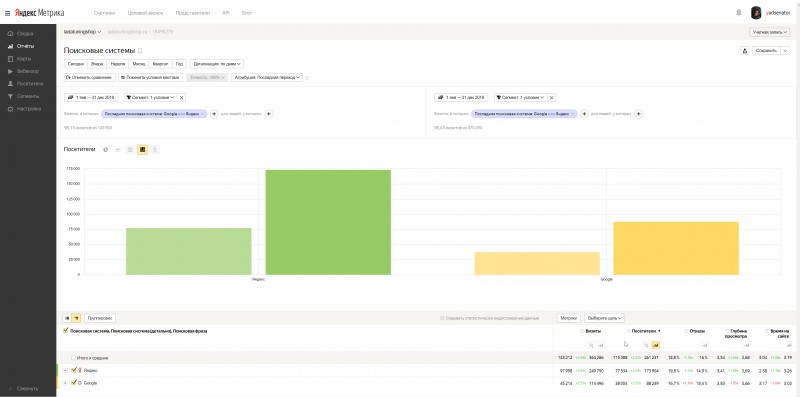The width and height of the screenshot is (800, 397).
Task: Tick the Итого и средние checkbox
Action: [73, 358]
